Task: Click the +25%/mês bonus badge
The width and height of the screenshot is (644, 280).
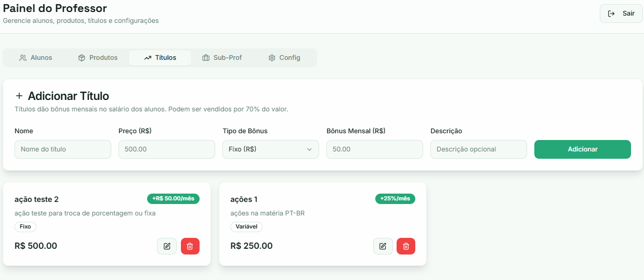Action: [x=395, y=199]
